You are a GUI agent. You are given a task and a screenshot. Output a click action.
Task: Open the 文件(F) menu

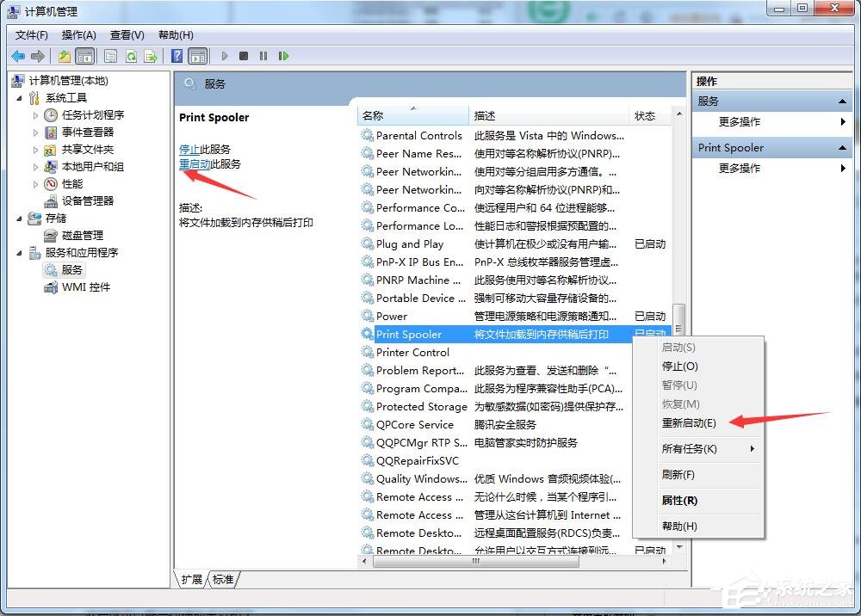pyautogui.click(x=31, y=35)
